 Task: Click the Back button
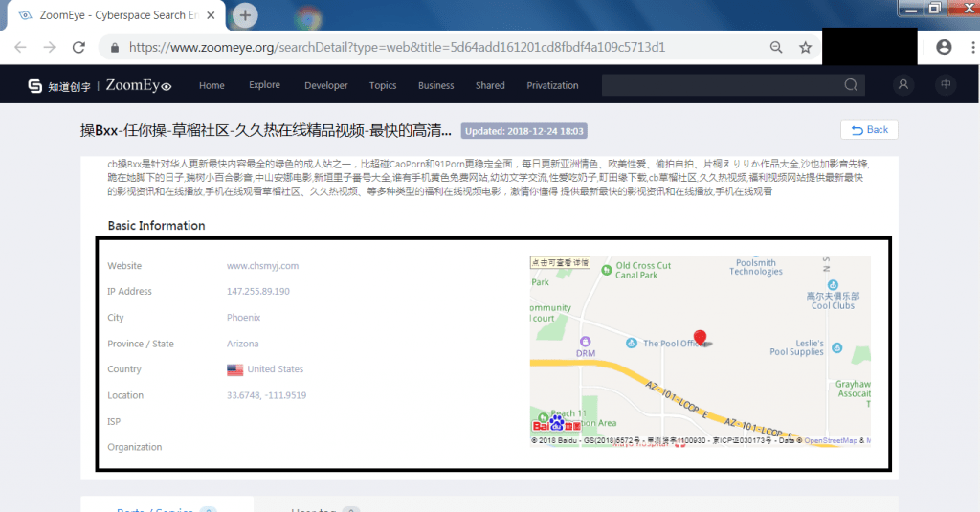click(x=869, y=130)
